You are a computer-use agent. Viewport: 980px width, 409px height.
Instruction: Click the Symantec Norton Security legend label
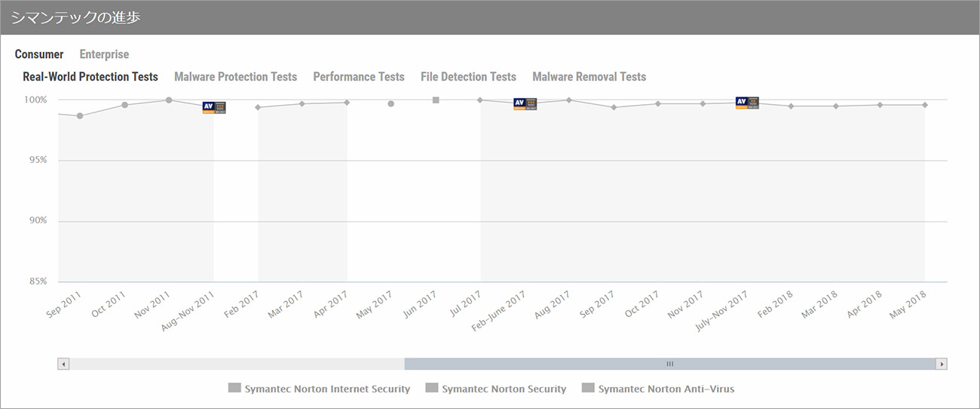click(504, 389)
